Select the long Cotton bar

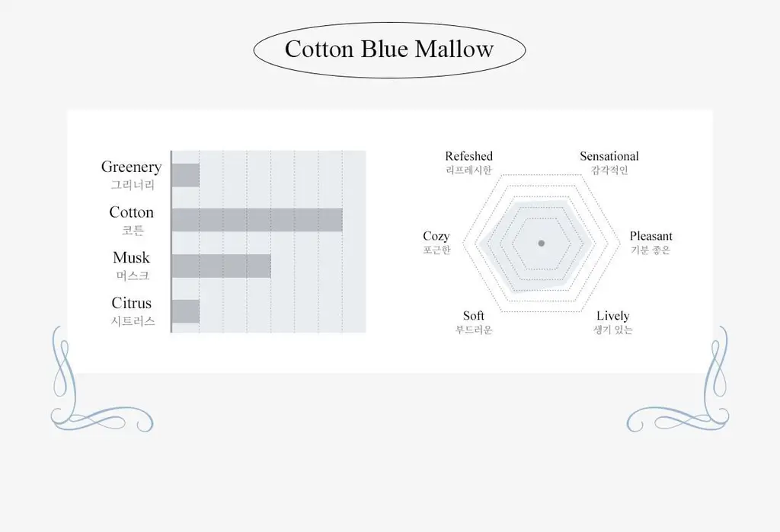pos(257,220)
